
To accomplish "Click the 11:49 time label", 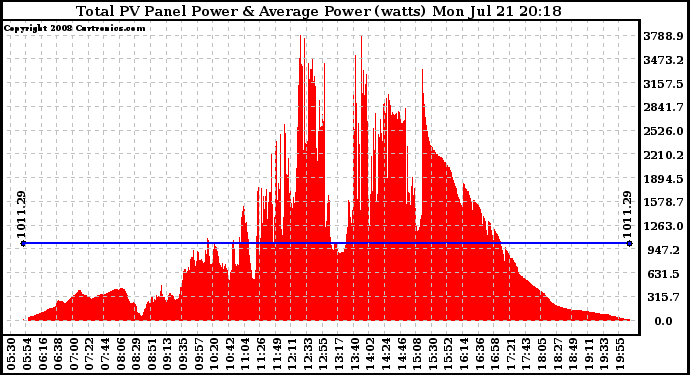I will [x=276, y=354].
